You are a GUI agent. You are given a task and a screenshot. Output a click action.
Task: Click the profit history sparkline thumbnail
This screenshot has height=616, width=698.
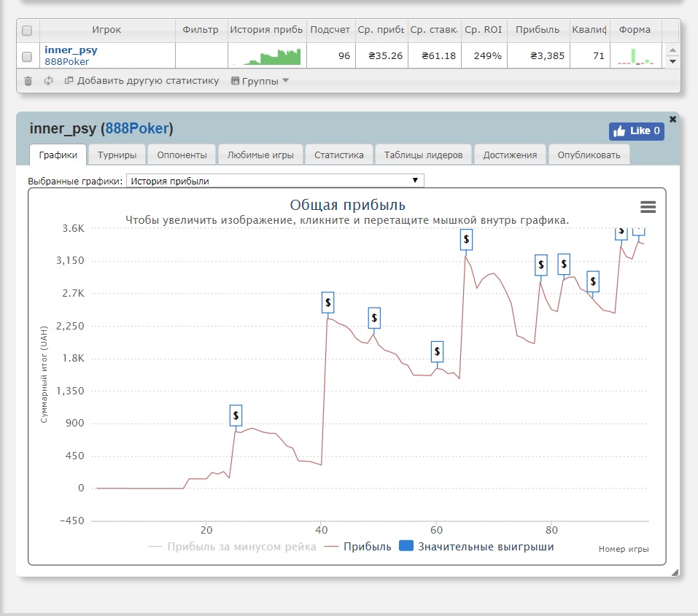tap(272, 57)
